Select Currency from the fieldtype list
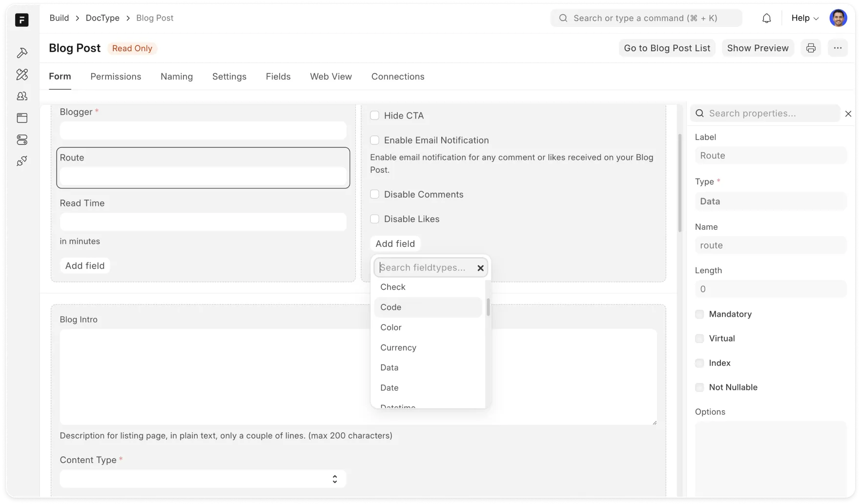This screenshot has width=860, height=504. coord(398,347)
